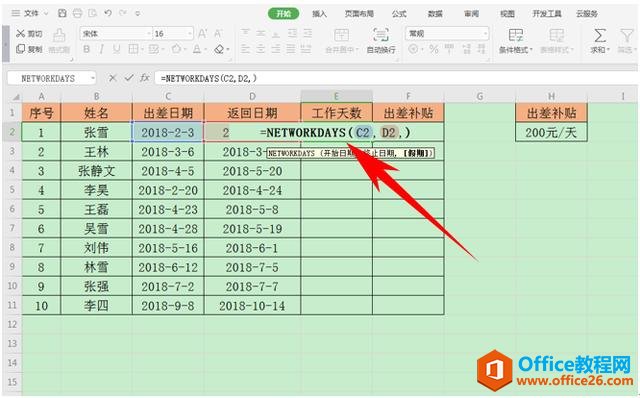Align text left horizontally
The width and height of the screenshot is (640, 398).
(245, 49)
